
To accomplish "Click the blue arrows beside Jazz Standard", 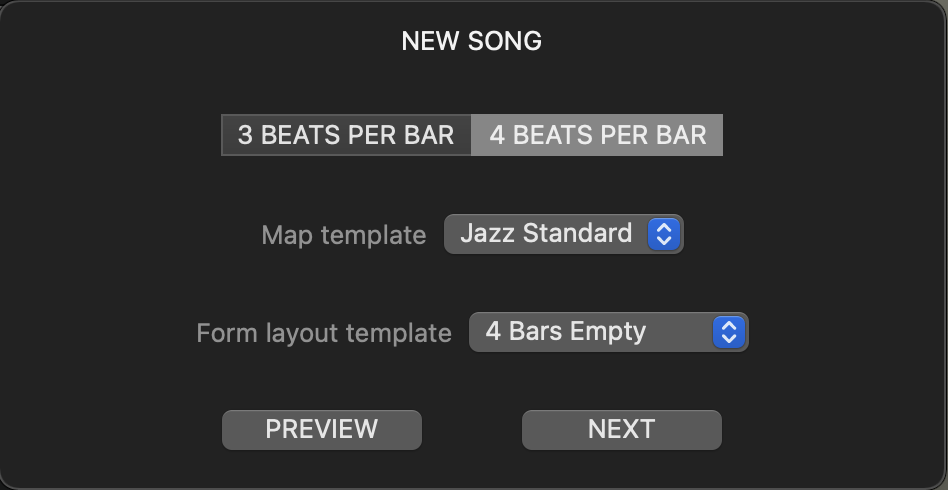I will [664, 234].
